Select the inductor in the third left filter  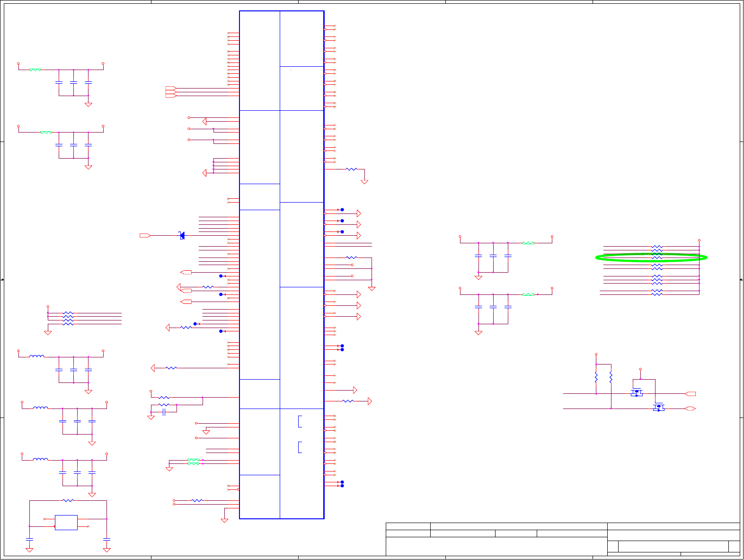coord(37,356)
